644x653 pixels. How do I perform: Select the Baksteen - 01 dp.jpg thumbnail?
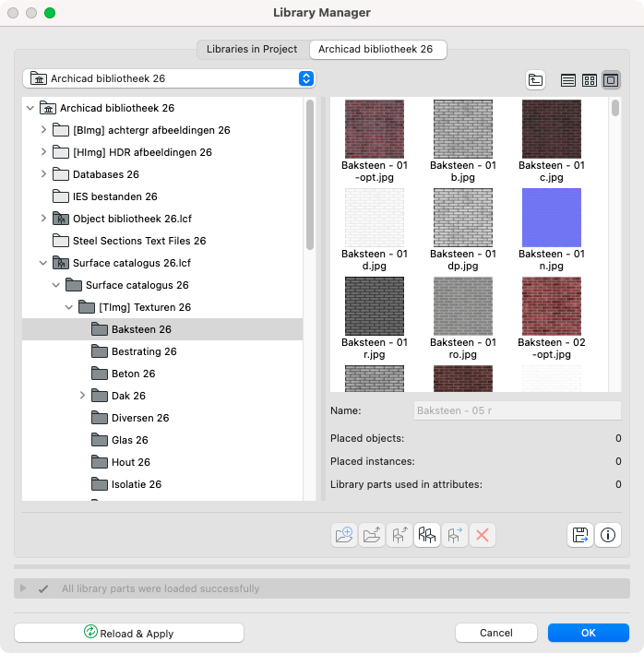(x=463, y=218)
